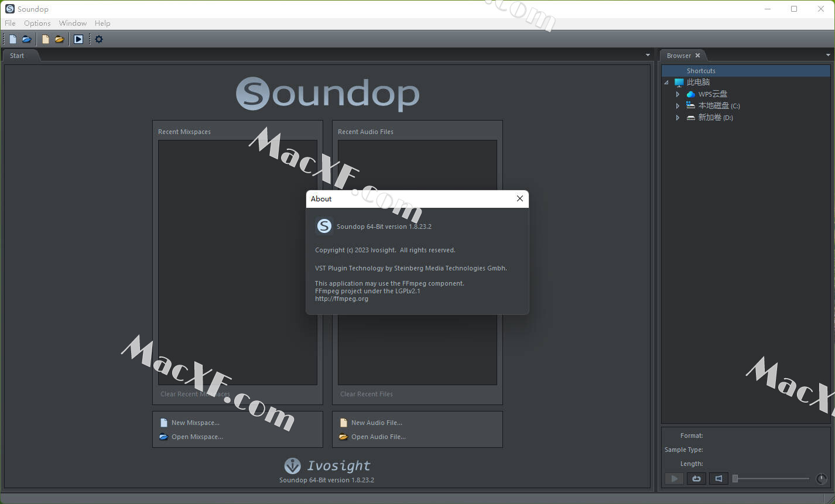Toggle the speaker auto-play button in Browser preview
This screenshot has width=835, height=504.
pos(718,478)
